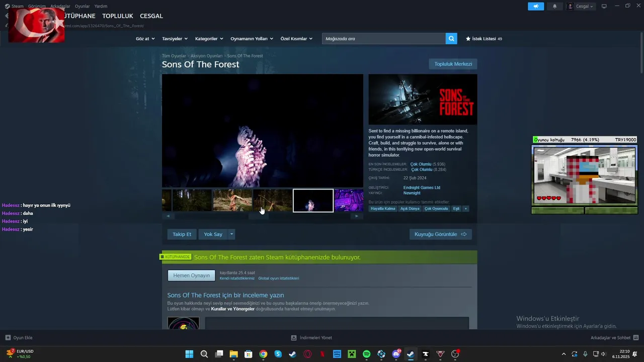Viewport: 644px width, 362px height.
Task: Click the Tüm Oyunlar breadcrumb
Action: (x=174, y=56)
